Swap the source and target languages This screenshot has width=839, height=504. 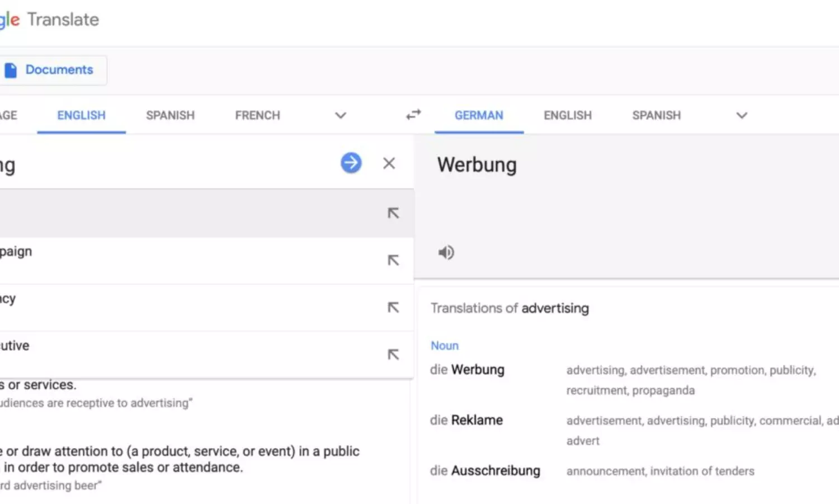(x=413, y=115)
